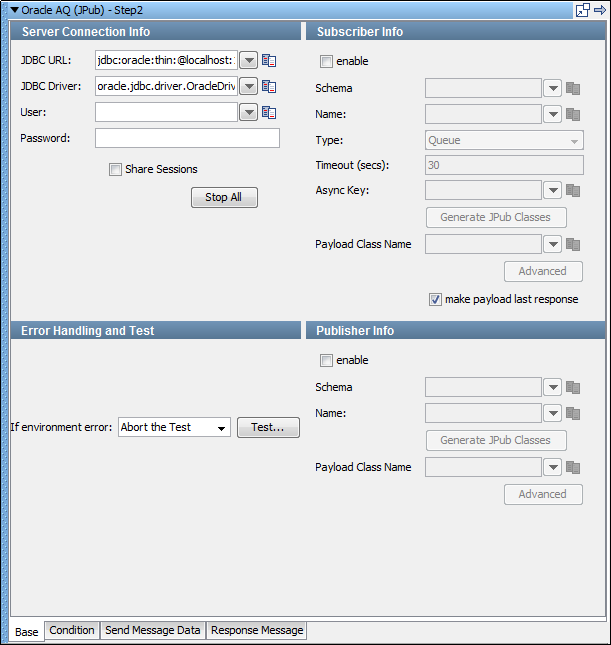The image size is (611, 645).
Task: Click the Subscriber Name property icon
Action: point(573,114)
